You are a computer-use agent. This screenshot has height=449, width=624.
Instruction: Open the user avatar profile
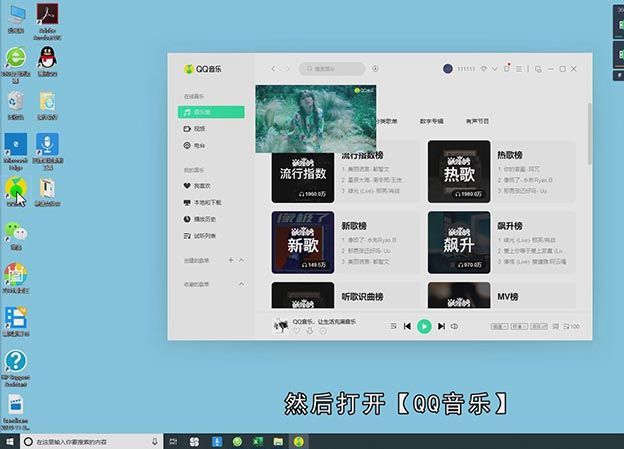[448, 69]
